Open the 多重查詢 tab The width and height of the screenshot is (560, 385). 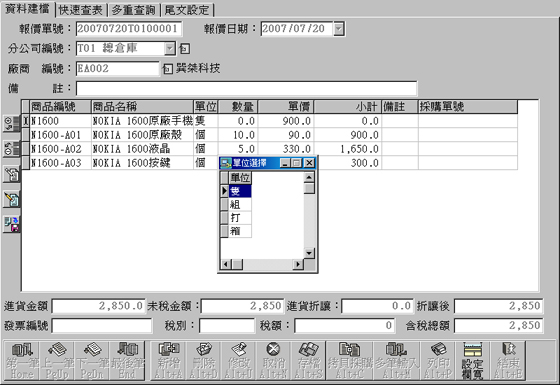click(134, 10)
